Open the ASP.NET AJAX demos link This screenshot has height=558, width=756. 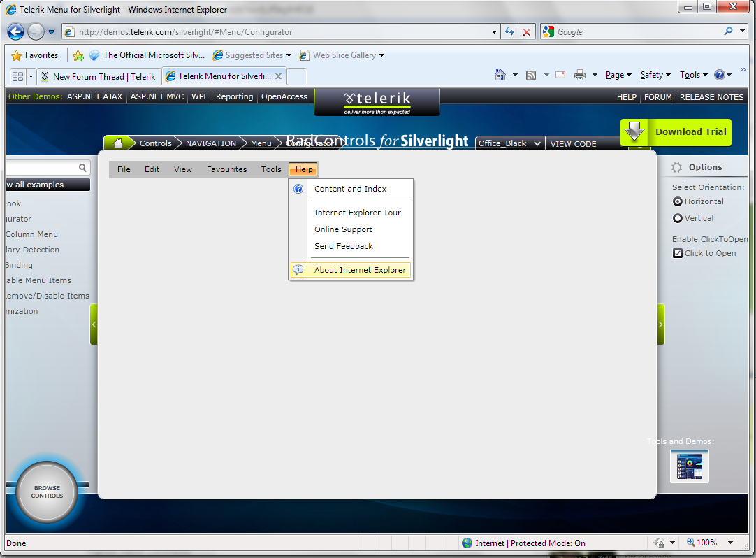94,96
